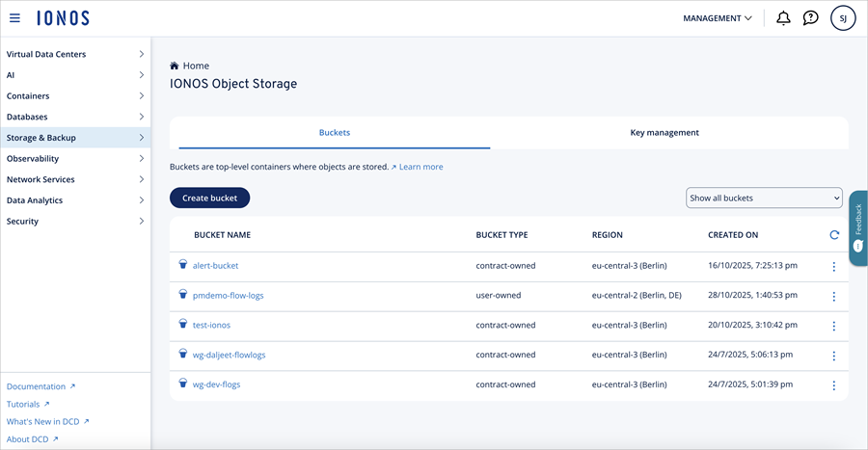This screenshot has width=868, height=450.
Task: Click the 24/7/2025, 5:01:39 pm date cell
Action: click(750, 384)
